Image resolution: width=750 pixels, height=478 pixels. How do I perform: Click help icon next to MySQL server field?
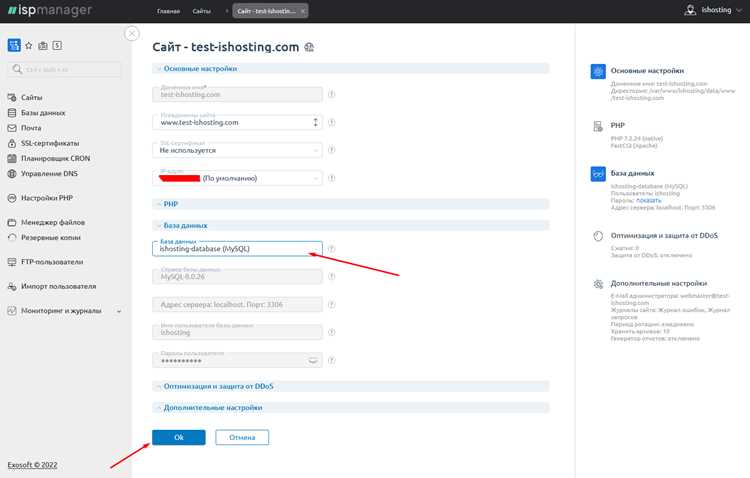tap(331, 277)
